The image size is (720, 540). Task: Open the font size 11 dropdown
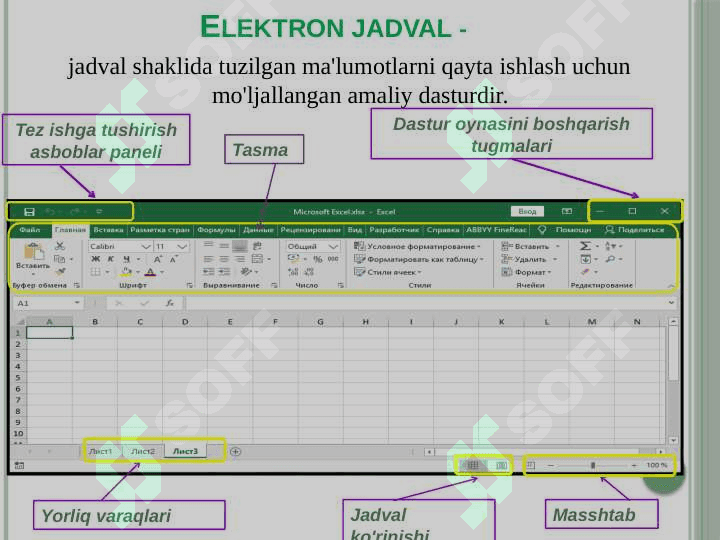coord(182,247)
